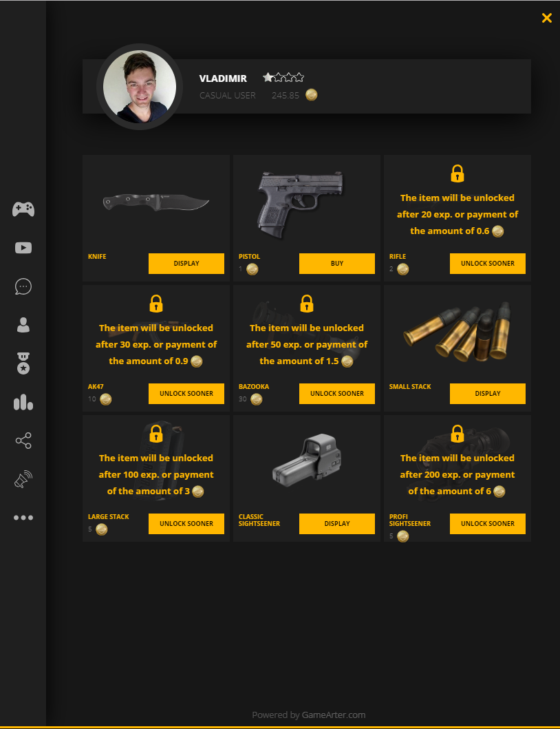Screen dimensions: 560x729
Task: Click Unlock Sooner for the Rifle
Action: tap(488, 264)
